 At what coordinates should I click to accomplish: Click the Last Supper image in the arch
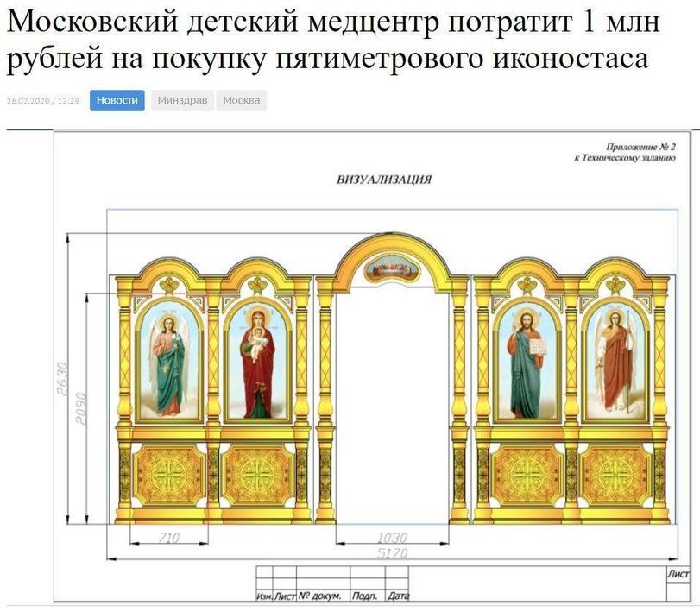(392, 268)
